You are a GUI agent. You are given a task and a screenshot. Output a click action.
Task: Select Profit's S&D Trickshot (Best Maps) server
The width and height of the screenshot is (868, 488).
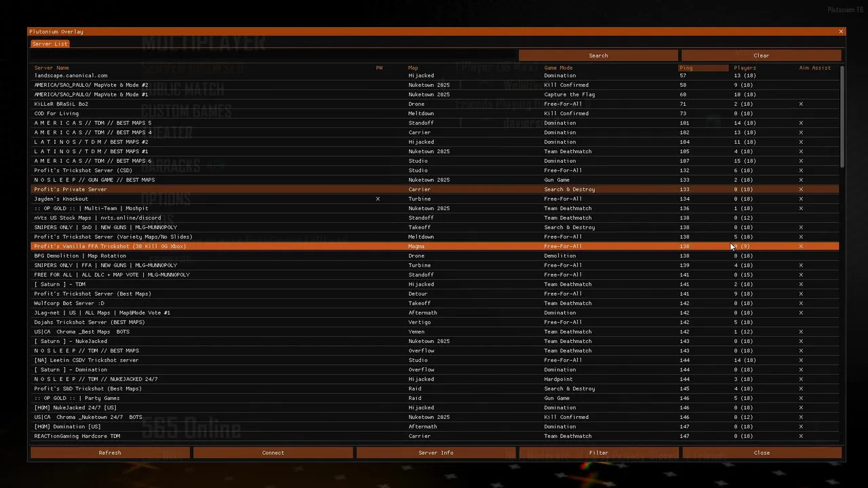435,388
